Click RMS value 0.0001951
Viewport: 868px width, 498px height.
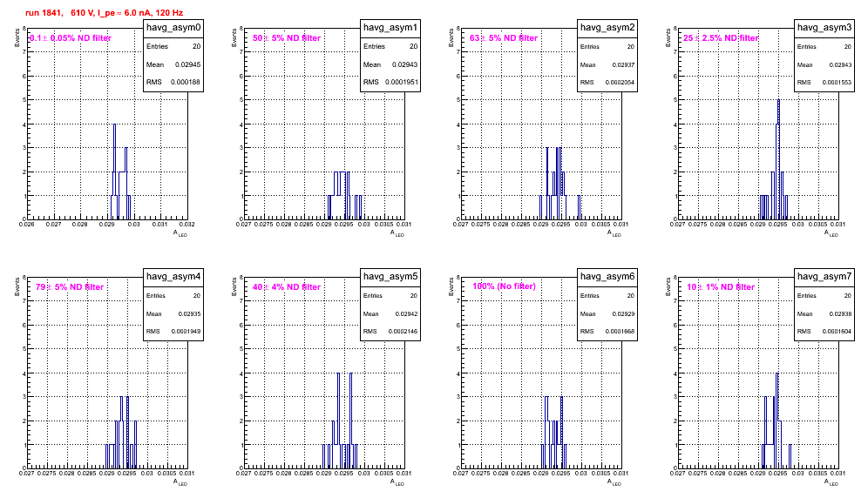(x=403, y=83)
